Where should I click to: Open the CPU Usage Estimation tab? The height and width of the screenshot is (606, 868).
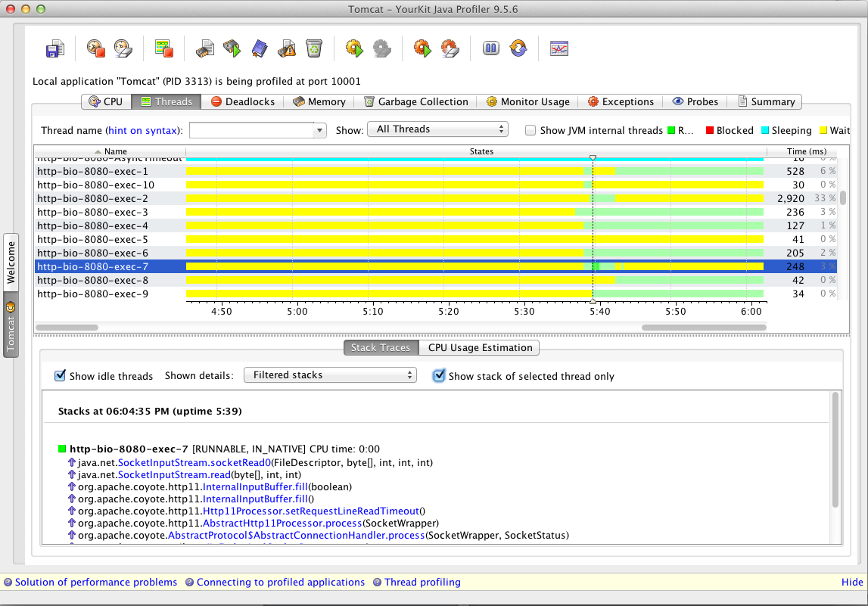[480, 347]
